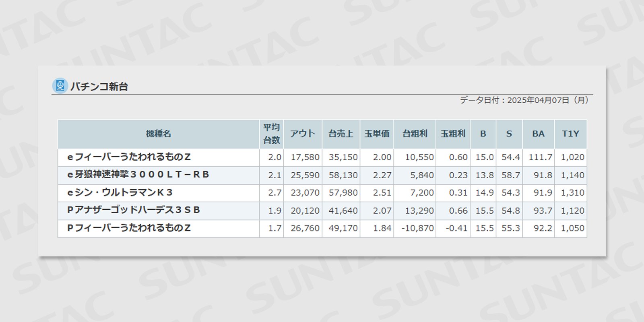Click the 玉単価 value 2.51
Image resolution: width=644 pixels, height=322 pixels.
[x=382, y=193]
